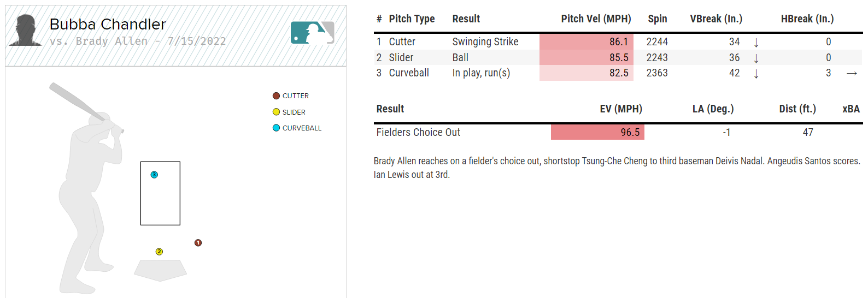868x298 pixels.
Task: Select pitch marker 1 below the zone
Action: (x=198, y=243)
